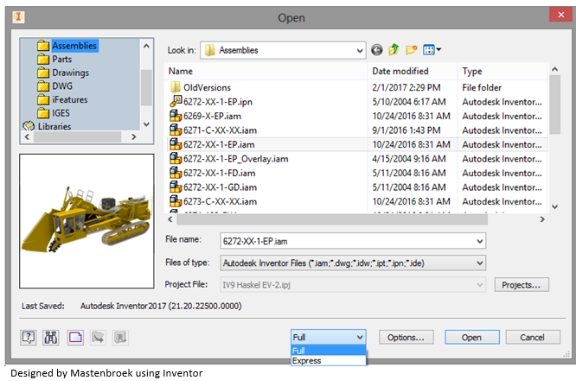Click the Projects... button

pyautogui.click(x=521, y=285)
